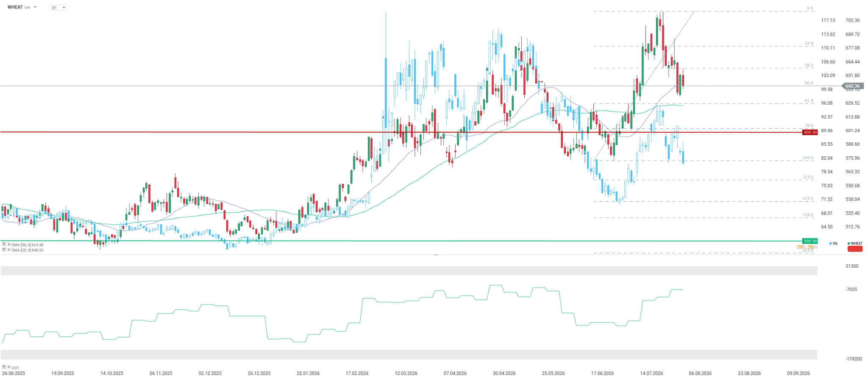The image size is (868, 380).
Task: Click the 06.08.2026 date on time axis
Action: (x=700, y=373)
